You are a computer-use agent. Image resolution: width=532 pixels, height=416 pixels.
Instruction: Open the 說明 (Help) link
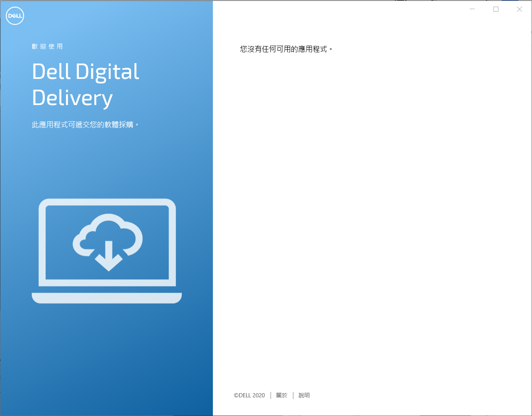coord(304,395)
